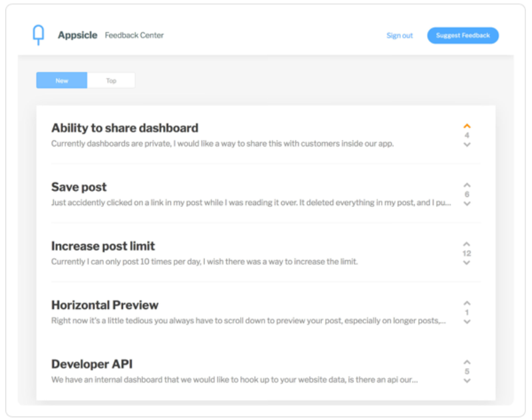The height and width of the screenshot is (420, 532).
Task: Open the Save post feedback title
Action: point(78,187)
